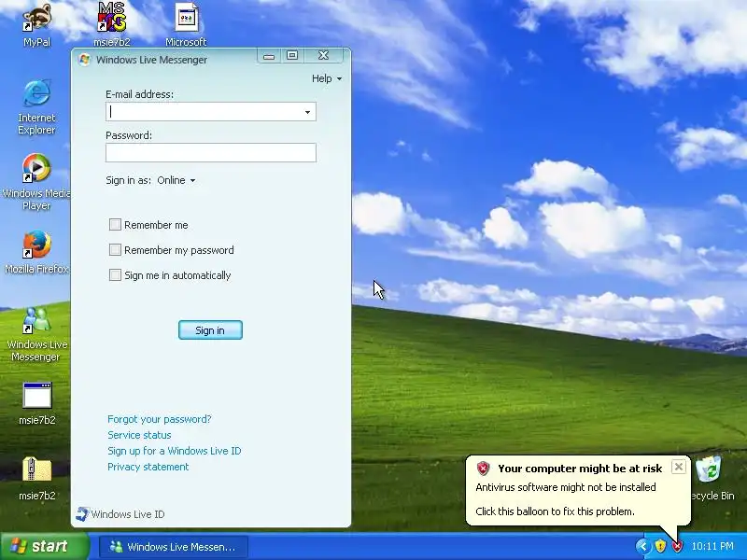Open the E-mail address dropdown arrow

tap(308, 112)
